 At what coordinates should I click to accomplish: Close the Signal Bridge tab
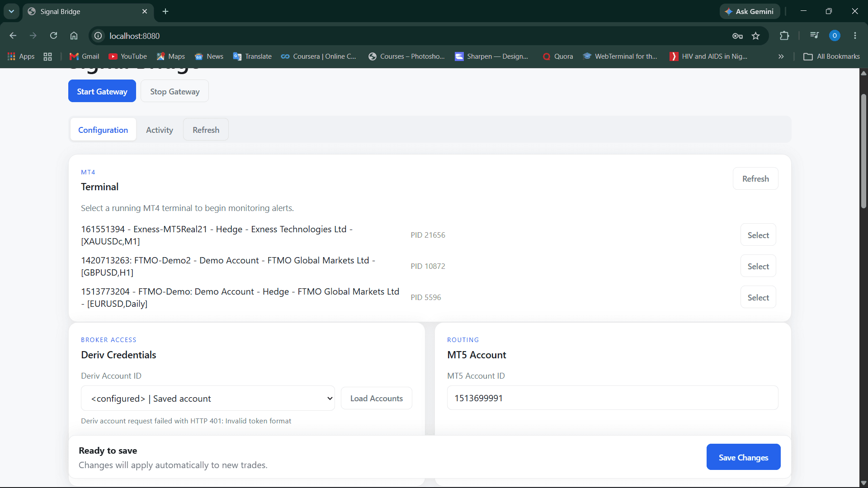[x=145, y=11]
